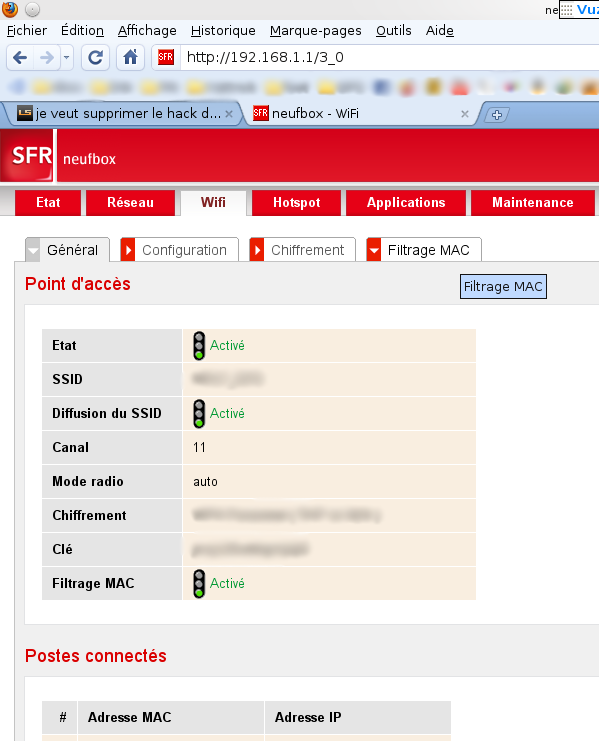Click the SFR favicon beside the URL
This screenshot has height=741, width=599.
(x=166, y=58)
